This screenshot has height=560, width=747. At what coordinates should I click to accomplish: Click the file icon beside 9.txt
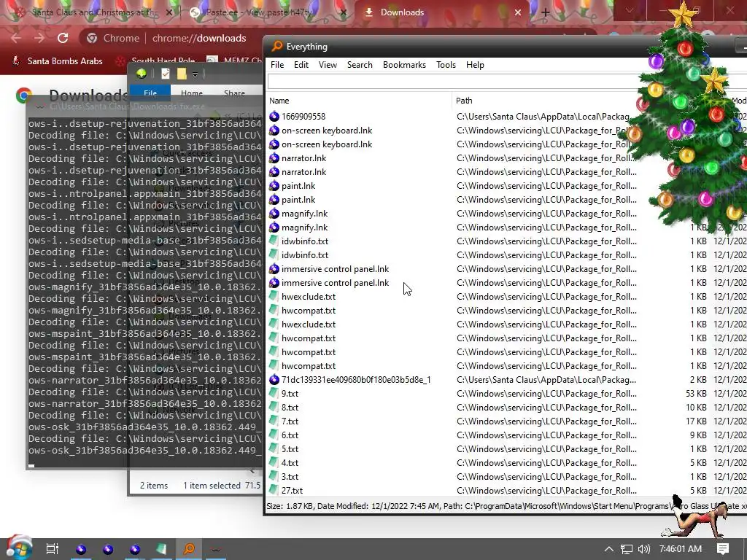pos(274,393)
